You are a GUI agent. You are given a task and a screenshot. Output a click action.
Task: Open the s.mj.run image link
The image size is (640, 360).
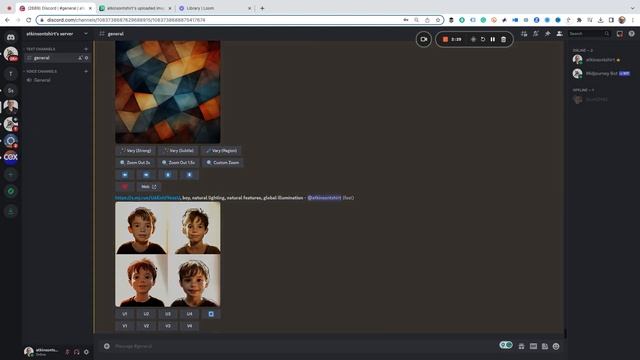click(x=148, y=198)
